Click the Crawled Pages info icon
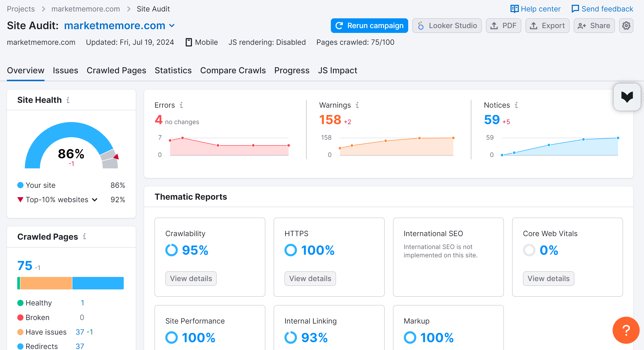Viewport: 644px width, 350px height. pos(84,236)
